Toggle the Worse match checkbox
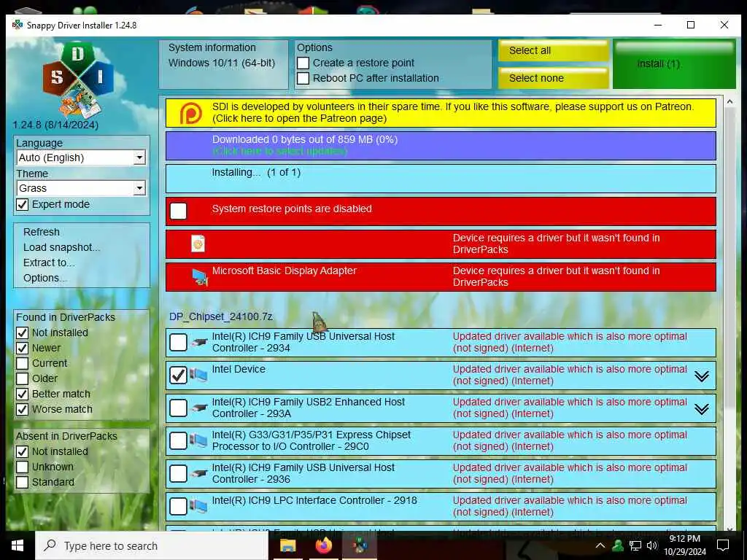747x560 pixels. 23,410
